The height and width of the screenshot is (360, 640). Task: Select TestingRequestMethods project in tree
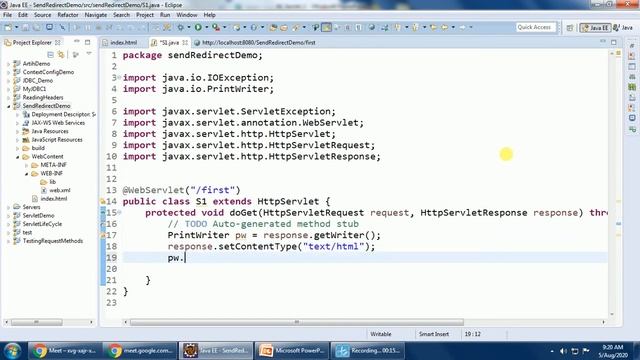[53, 241]
